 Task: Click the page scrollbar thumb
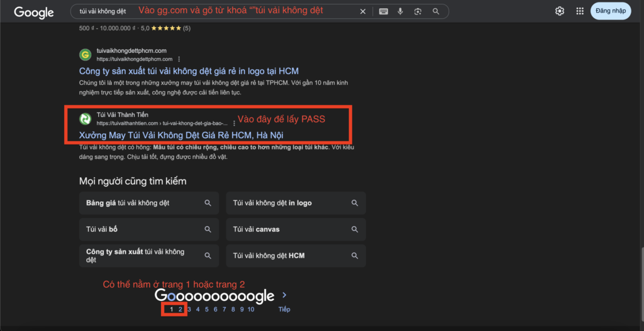coord(641,283)
